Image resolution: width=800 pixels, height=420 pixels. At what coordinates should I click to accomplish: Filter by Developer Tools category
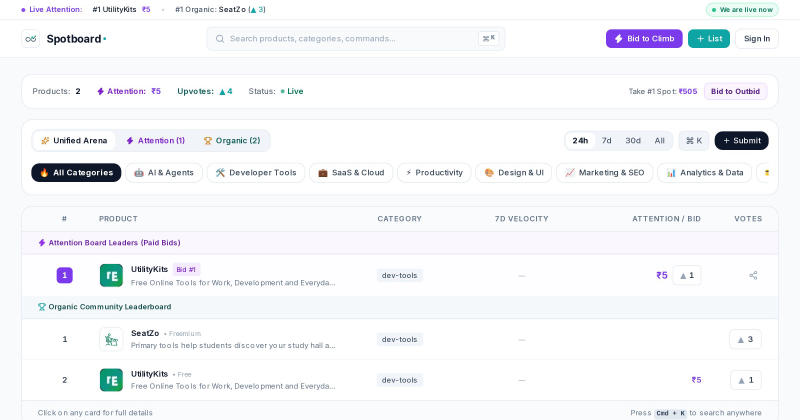[256, 172]
